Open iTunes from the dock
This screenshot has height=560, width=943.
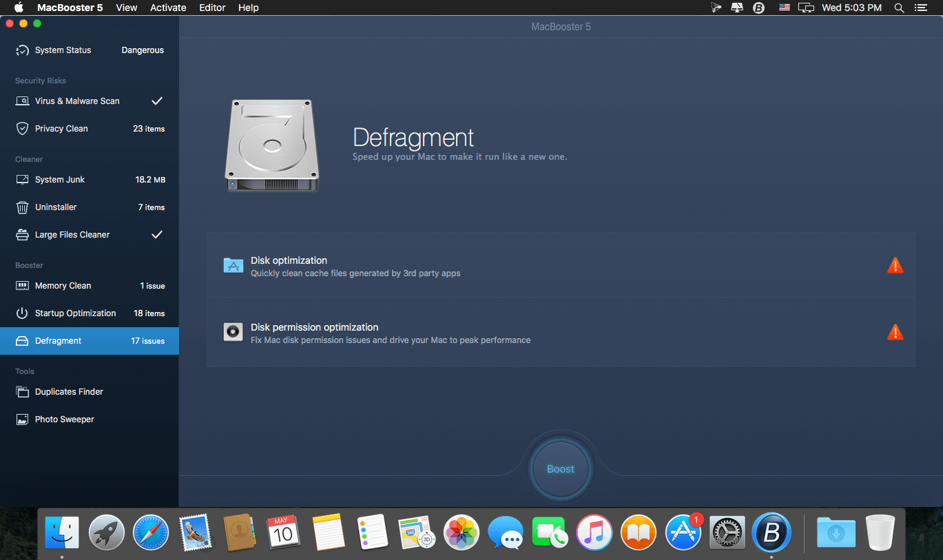point(594,532)
